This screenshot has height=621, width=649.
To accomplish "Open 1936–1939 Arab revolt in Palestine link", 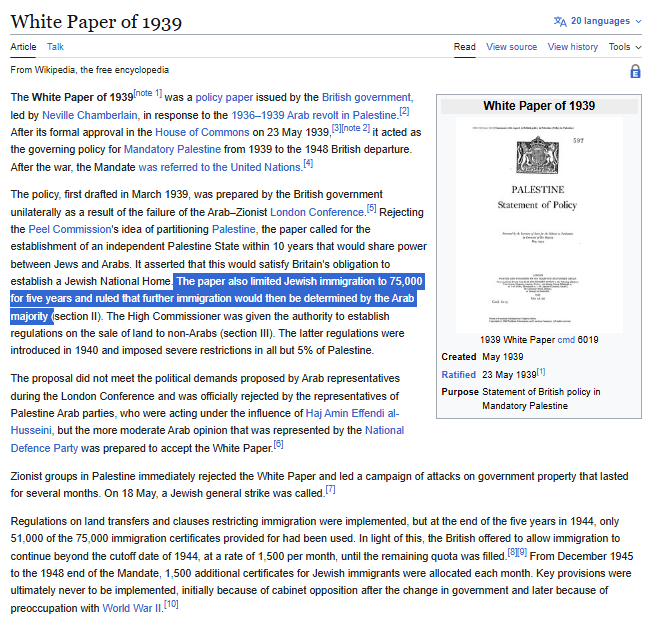I will [314, 115].
